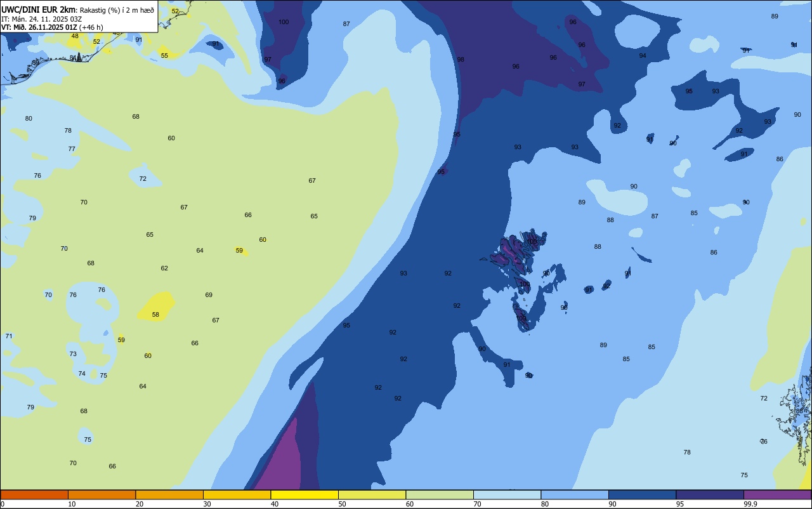Viewport: 812px width, 509px height.
Task: Click the '30' tick label on the color scale
Action: coord(207,504)
